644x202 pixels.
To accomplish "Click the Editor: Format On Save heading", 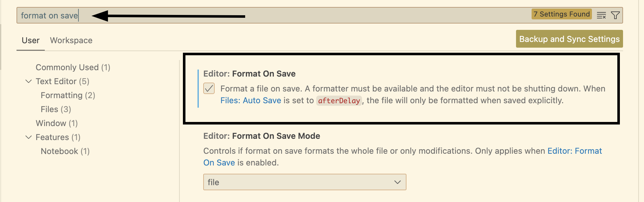I will (x=250, y=74).
